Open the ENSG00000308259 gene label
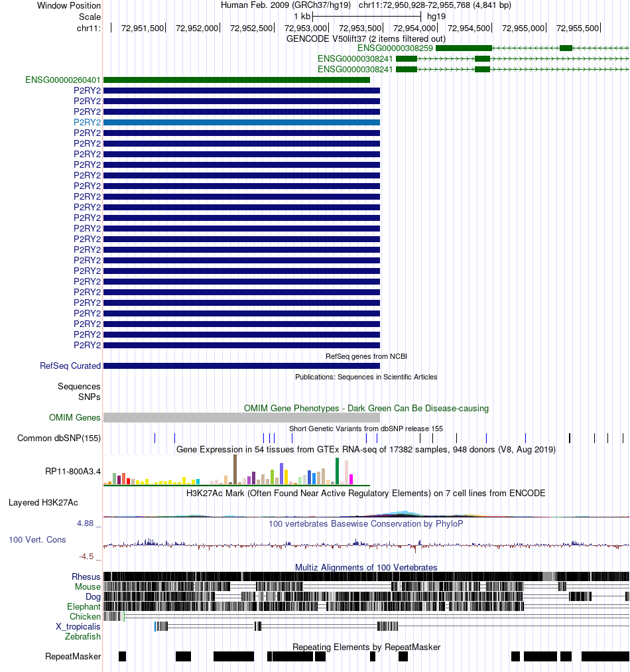Viewport: 630px width, 672px height. point(395,48)
